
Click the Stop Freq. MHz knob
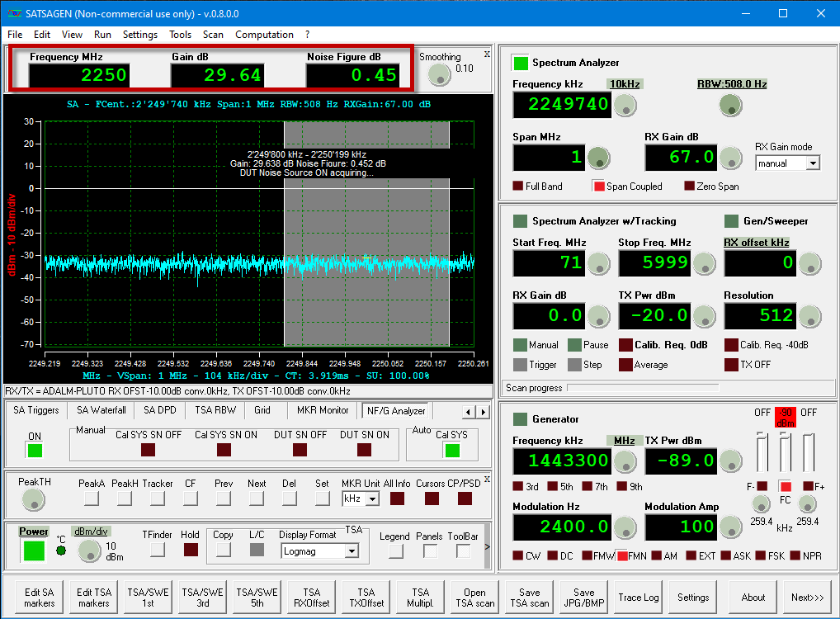(x=704, y=263)
